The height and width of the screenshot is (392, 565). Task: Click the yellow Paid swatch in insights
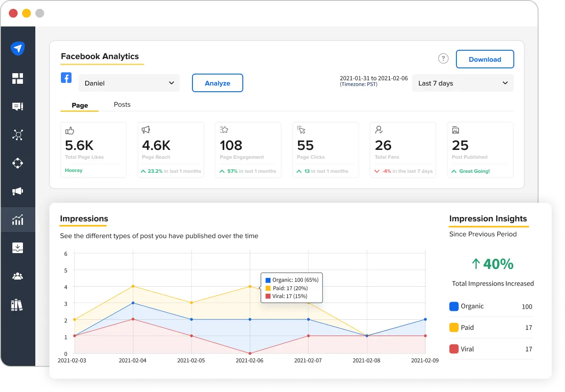coord(454,328)
